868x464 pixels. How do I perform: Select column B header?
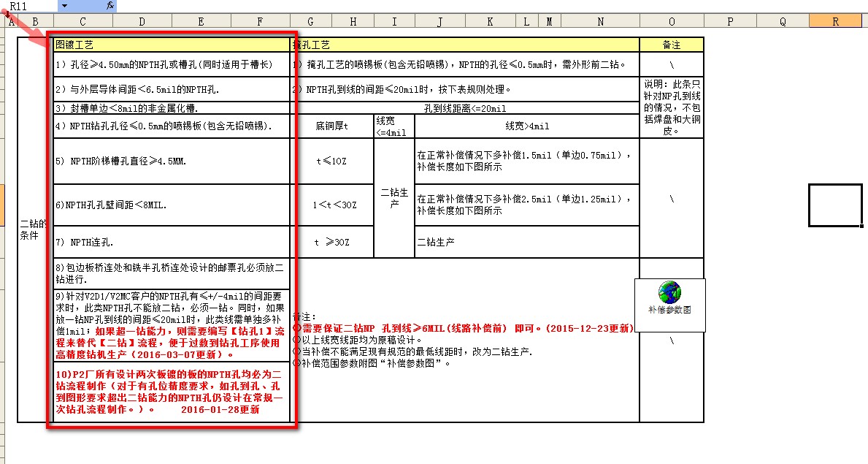point(35,21)
